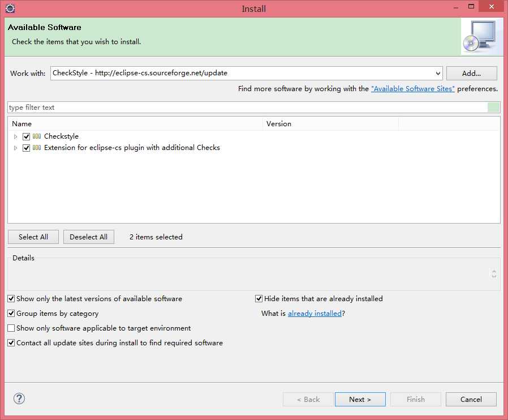
Task: Clear filter text using the right-side button
Action: [493, 108]
